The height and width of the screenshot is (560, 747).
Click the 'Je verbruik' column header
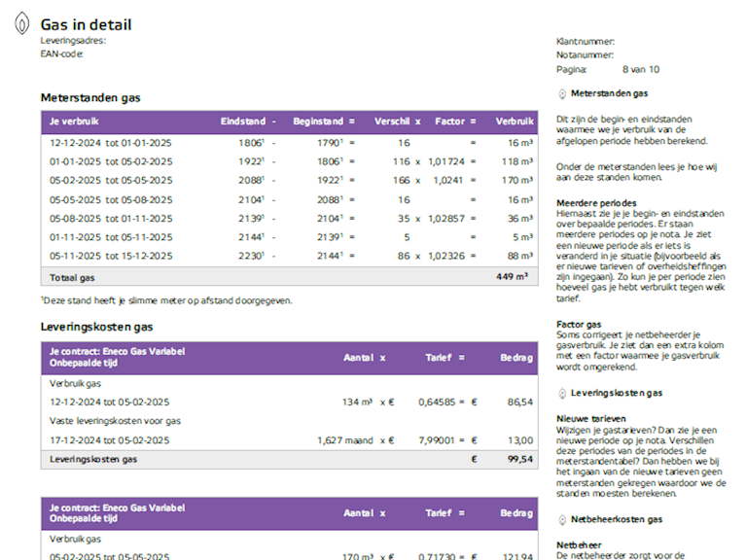[x=74, y=122]
